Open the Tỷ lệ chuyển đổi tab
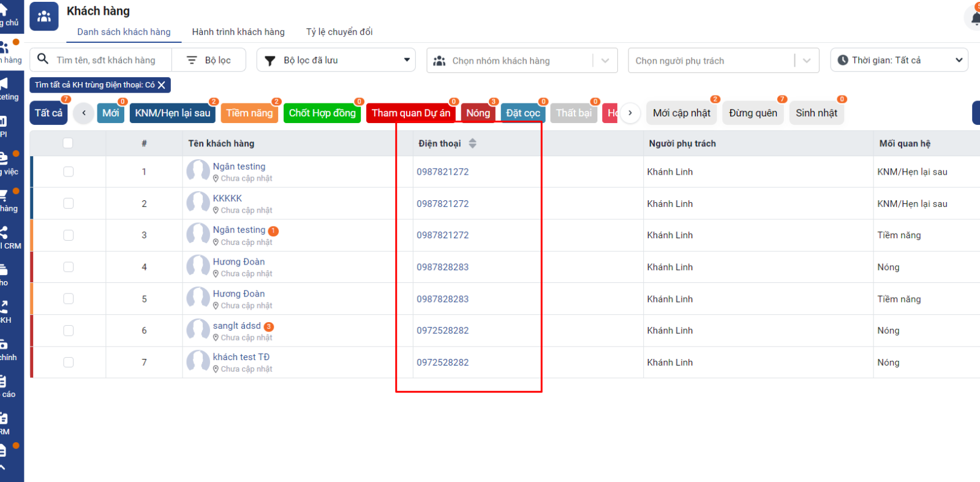980x482 pixels. click(339, 32)
